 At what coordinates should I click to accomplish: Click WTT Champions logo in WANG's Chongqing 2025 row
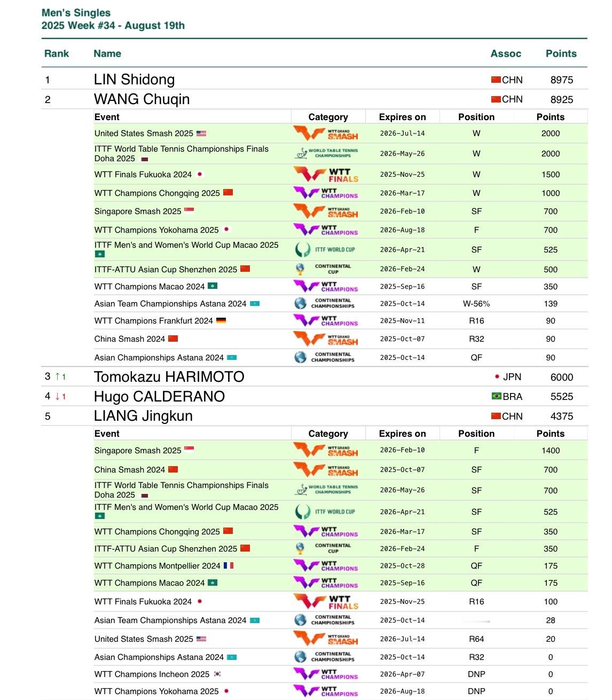pos(326,193)
